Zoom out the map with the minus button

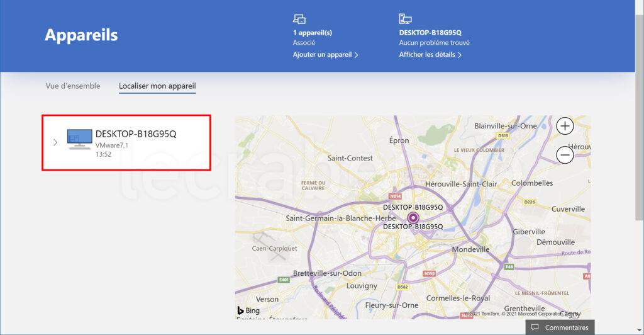tap(565, 155)
